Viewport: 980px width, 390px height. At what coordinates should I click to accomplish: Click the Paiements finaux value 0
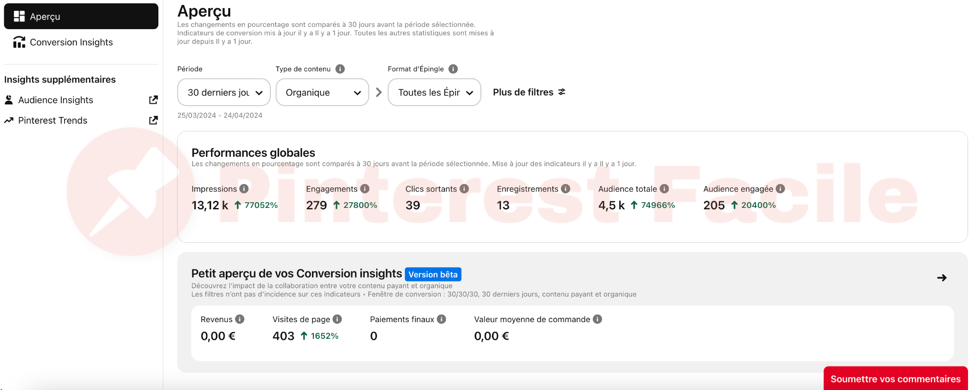click(374, 336)
